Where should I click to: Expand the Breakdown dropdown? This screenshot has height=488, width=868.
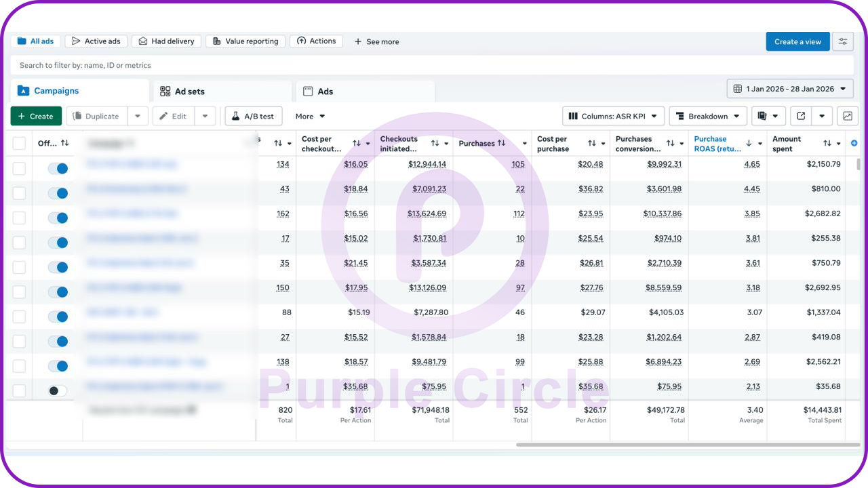point(708,116)
